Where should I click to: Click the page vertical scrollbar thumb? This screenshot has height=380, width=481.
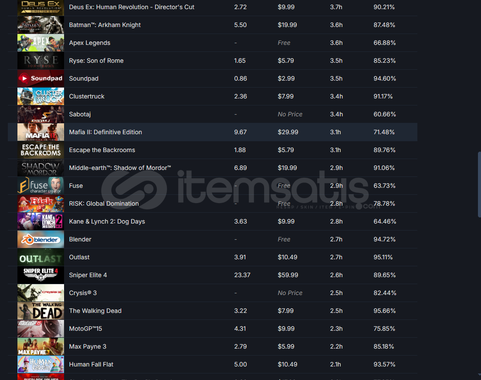[x=479, y=184]
